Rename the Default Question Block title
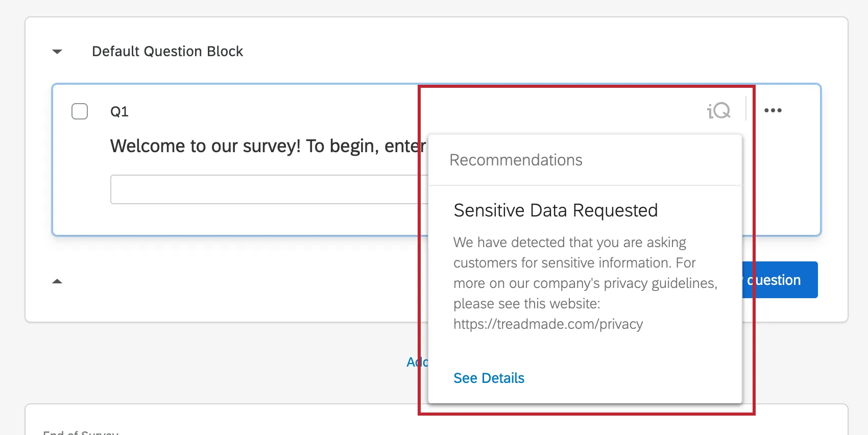The width and height of the screenshot is (868, 435). (167, 51)
